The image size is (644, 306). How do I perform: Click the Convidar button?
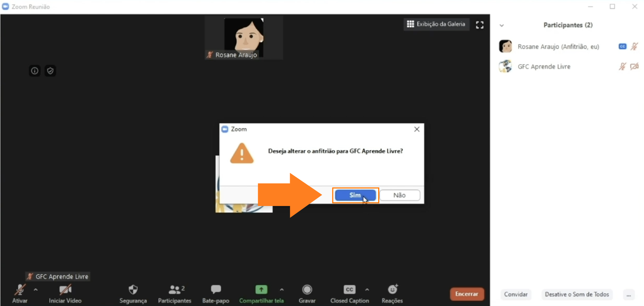516,294
